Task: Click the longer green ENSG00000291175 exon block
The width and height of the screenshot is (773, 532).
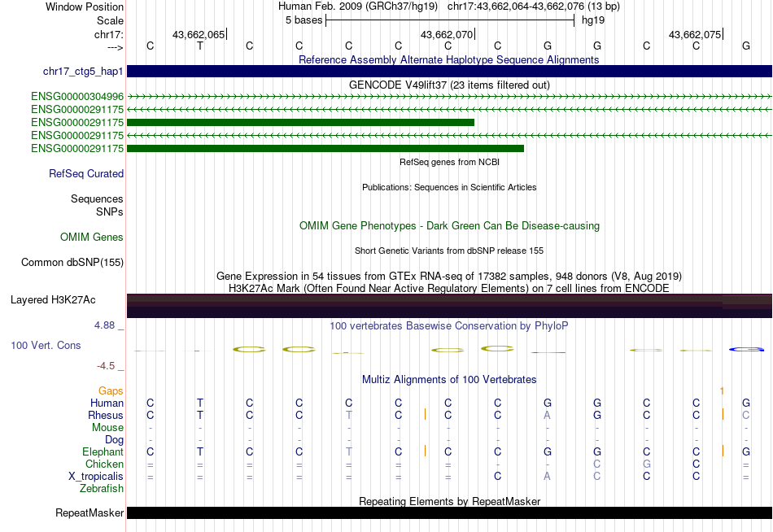Action: click(325, 148)
